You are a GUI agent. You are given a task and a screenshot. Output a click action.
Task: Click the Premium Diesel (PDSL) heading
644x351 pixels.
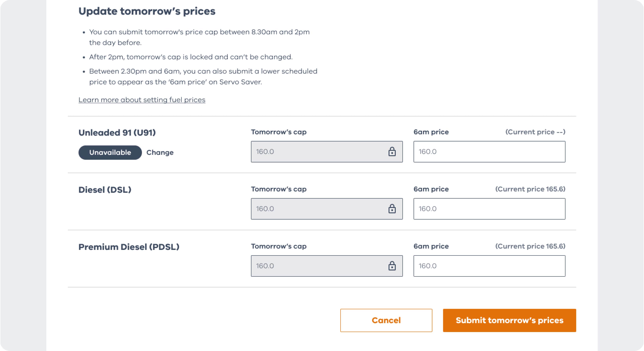coord(129,247)
